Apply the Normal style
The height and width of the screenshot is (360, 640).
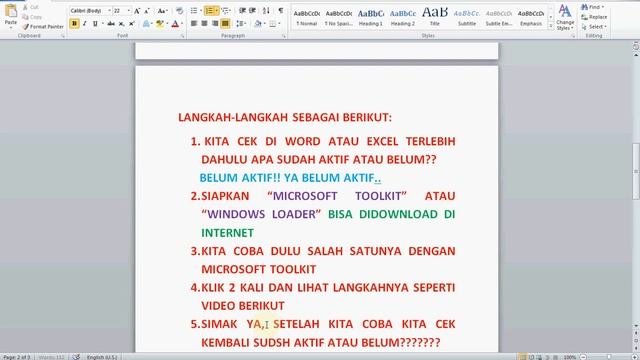point(307,18)
